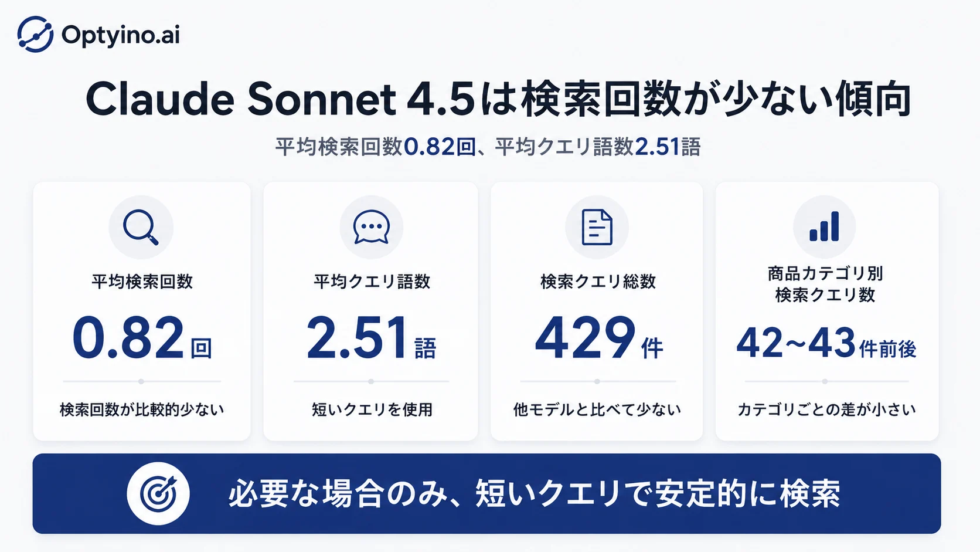Click the speech bubble chat icon
Screen dimensions: 980x552
tap(371, 227)
